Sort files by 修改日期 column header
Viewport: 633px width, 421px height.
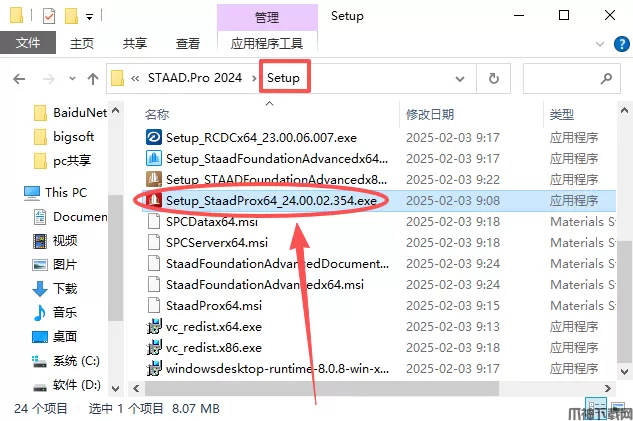430,114
